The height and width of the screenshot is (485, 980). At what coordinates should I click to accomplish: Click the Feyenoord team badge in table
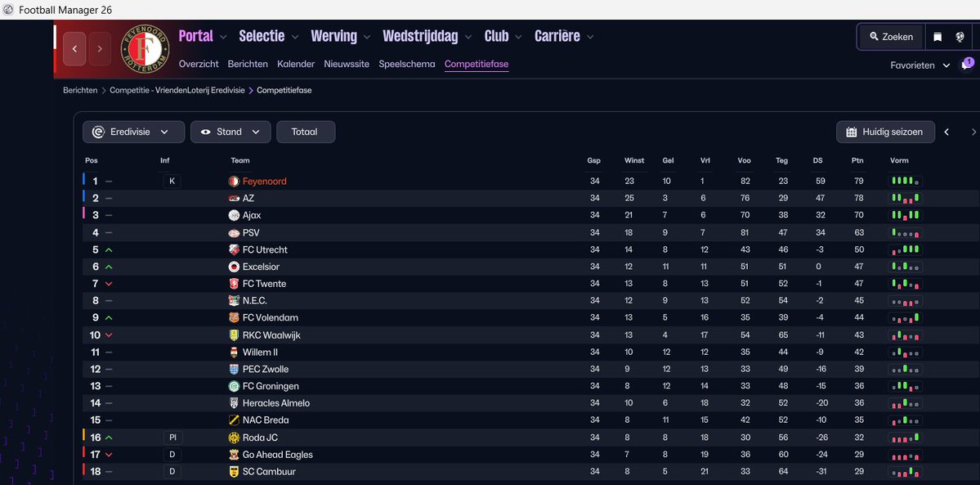point(234,182)
